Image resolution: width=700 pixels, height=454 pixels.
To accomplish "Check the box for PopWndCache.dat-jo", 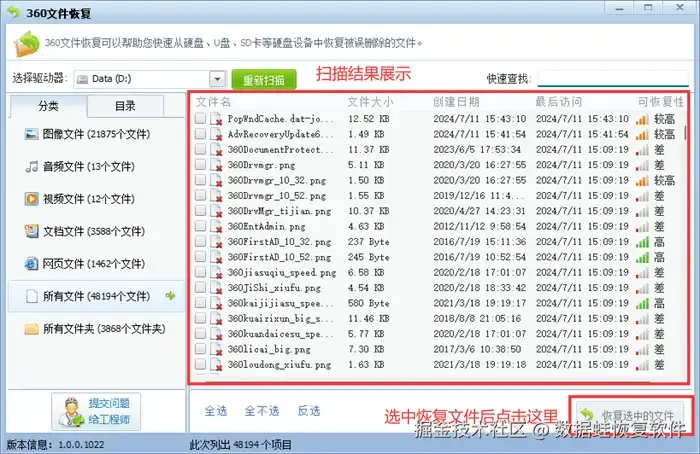I will point(200,118).
